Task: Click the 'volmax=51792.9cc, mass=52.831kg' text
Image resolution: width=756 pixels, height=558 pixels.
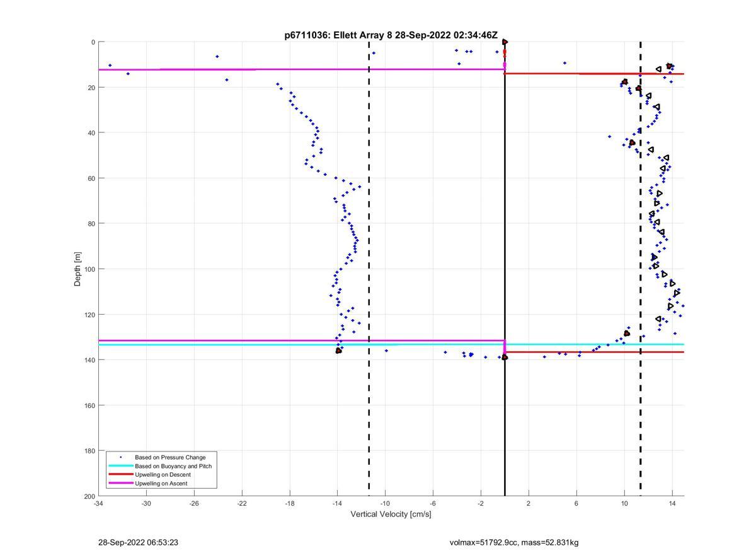Action: coord(514,542)
